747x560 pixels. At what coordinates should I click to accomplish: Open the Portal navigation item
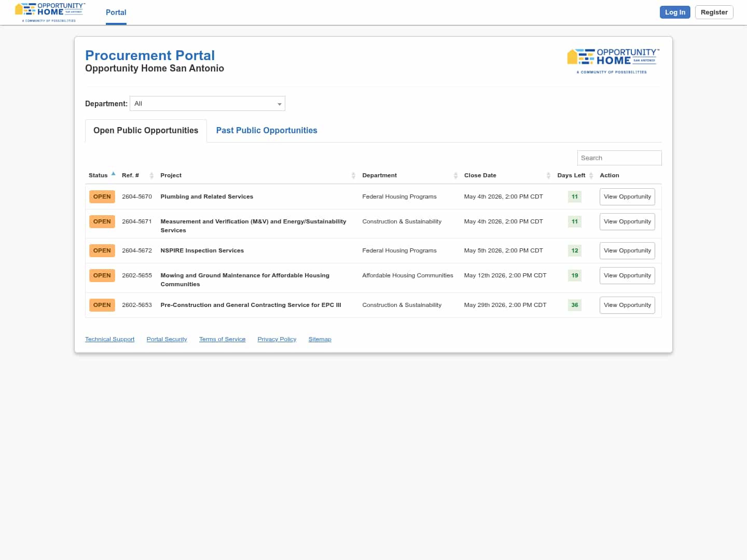pyautogui.click(x=116, y=12)
